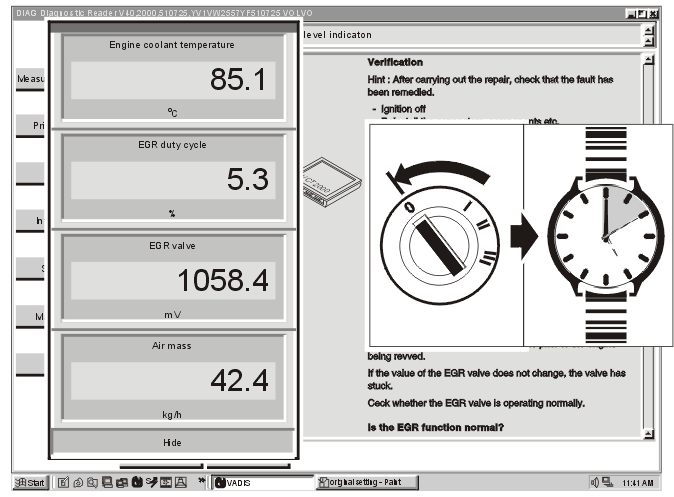Click the volume speaker tray icon
Image resolution: width=674 pixels, height=497 pixels.
[594, 482]
